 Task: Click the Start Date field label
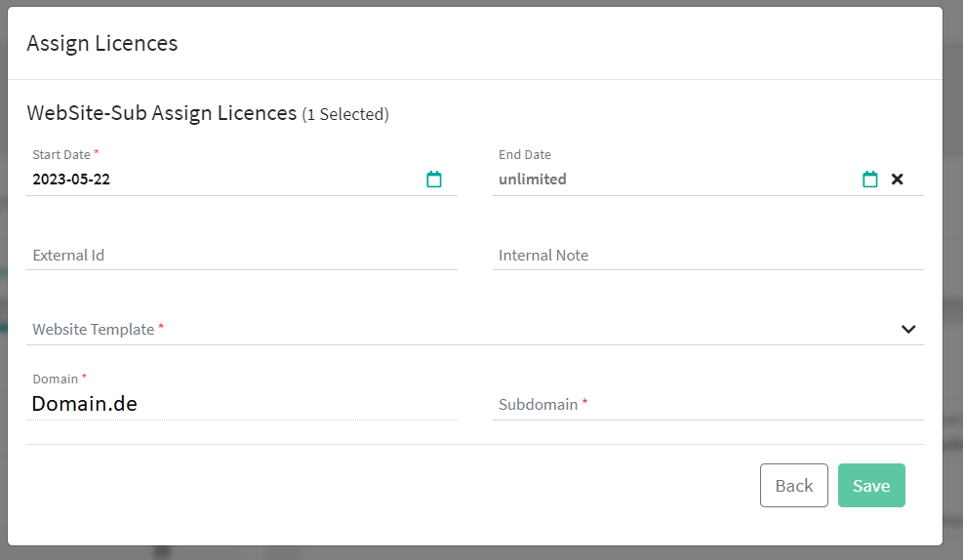click(61, 155)
